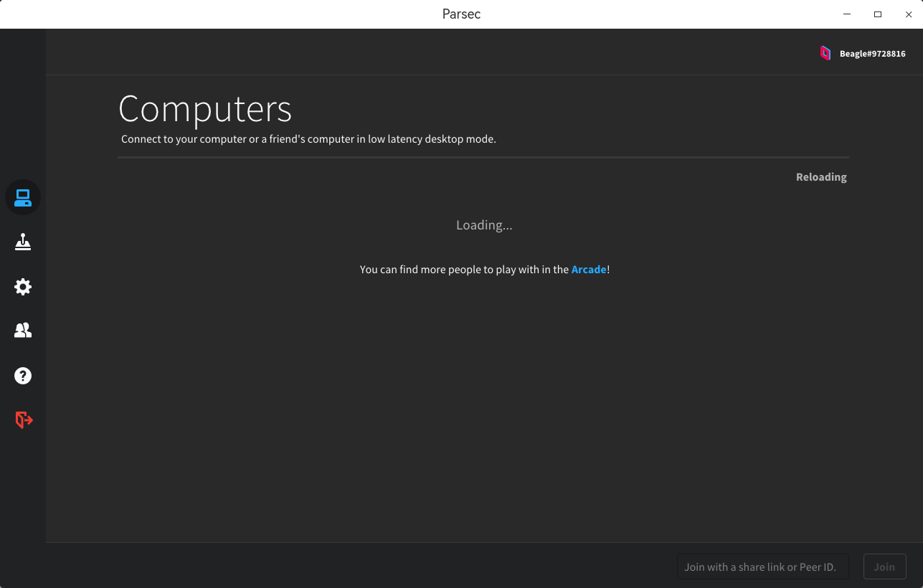Open the Arcade joystick section

[x=23, y=242]
